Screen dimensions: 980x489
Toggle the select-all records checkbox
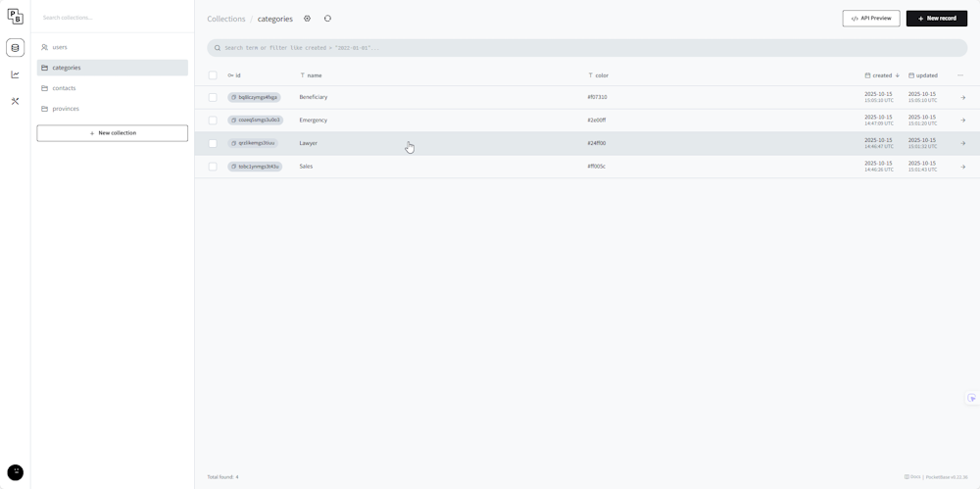[213, 75]
